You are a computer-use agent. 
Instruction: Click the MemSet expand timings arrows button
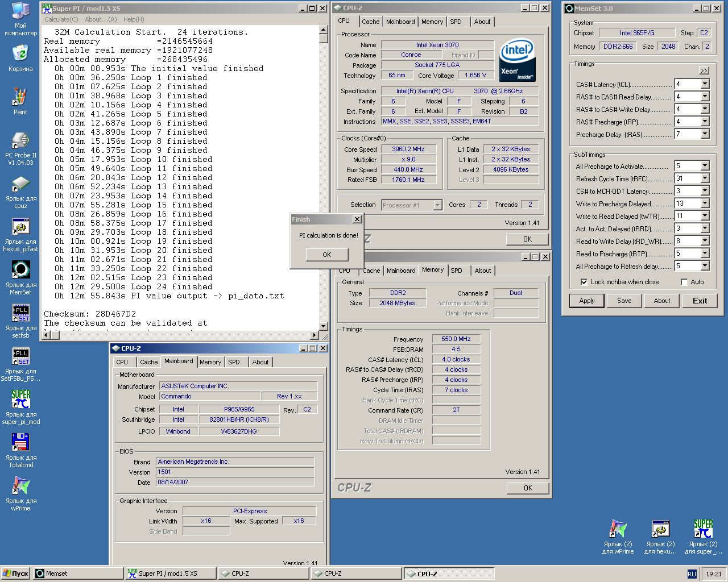coord(704,70)
